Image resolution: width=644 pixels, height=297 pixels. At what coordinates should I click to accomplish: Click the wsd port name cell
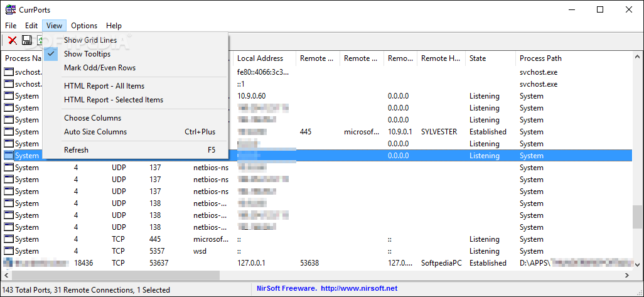point(200,251)
